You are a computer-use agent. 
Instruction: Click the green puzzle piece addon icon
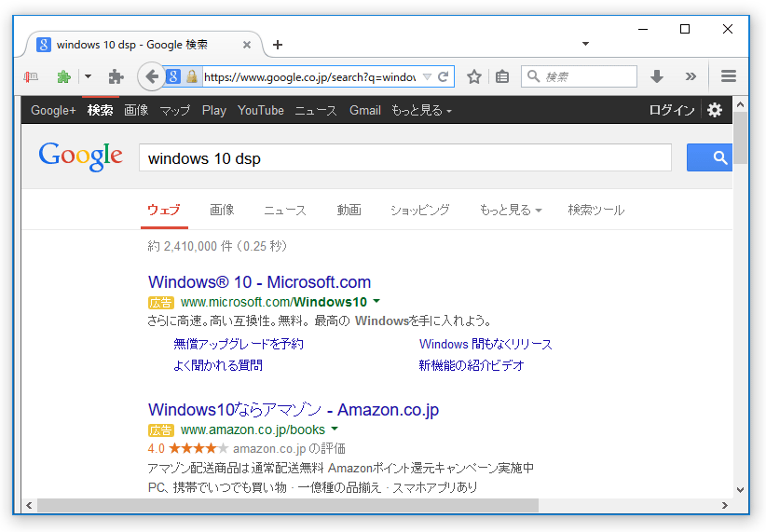(x=64, y=76)
